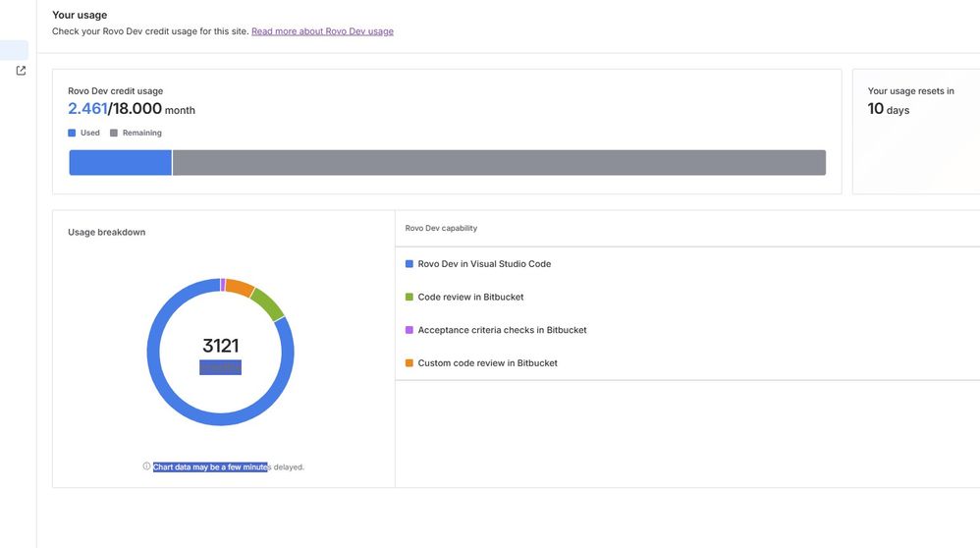Select the highlighted sidebar navigation item
This screenshot has width=980, height=548.
[14, 51]
